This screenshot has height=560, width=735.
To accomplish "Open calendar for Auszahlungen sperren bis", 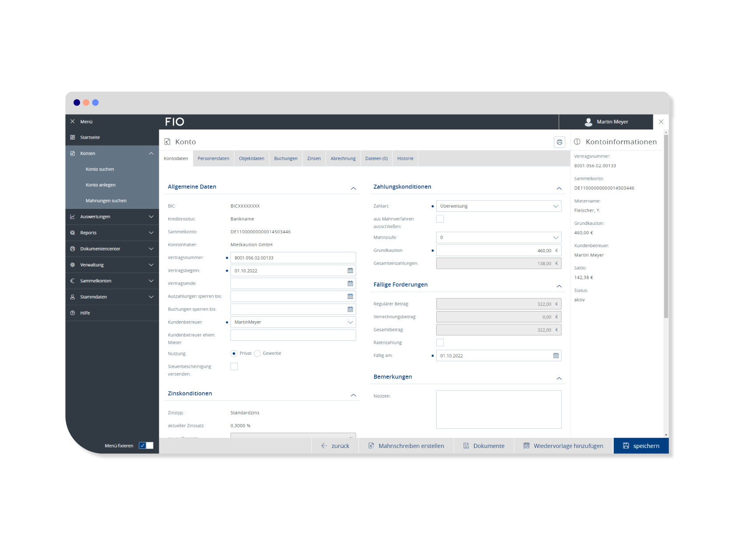I will (350, 297).
